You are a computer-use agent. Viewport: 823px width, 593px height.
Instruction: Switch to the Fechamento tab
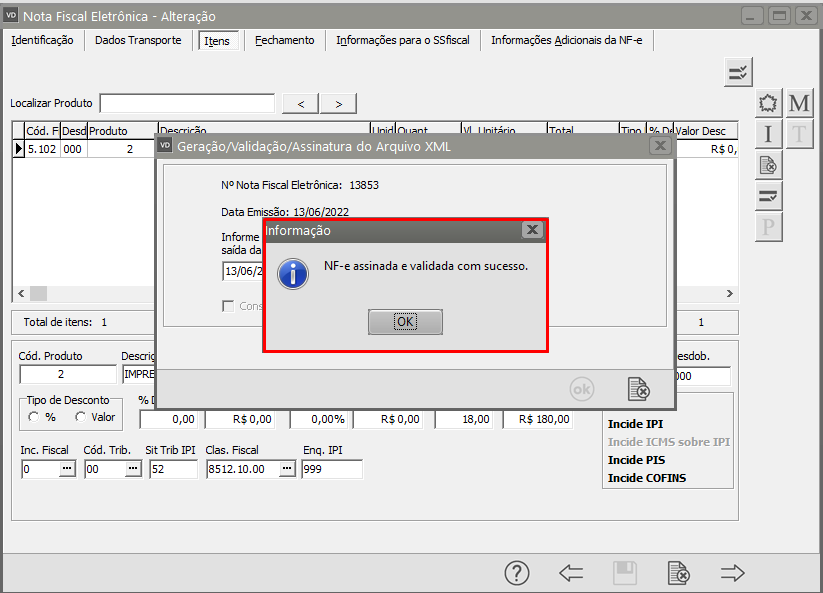pyautogui.click(x=284, y=40)
